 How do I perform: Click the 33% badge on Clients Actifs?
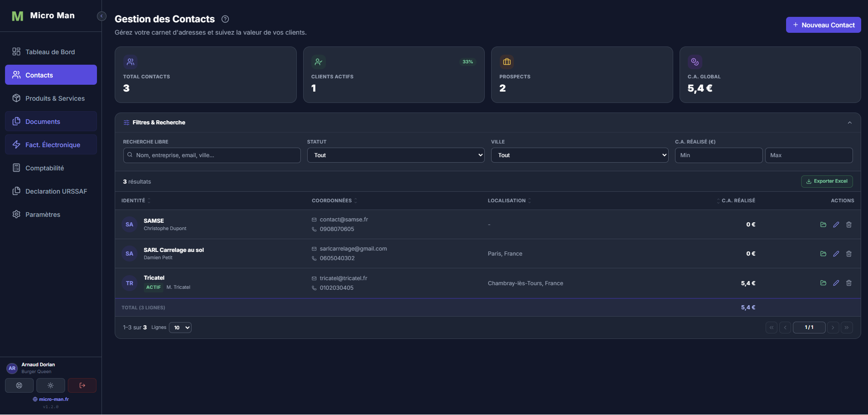tap(467, 62)
